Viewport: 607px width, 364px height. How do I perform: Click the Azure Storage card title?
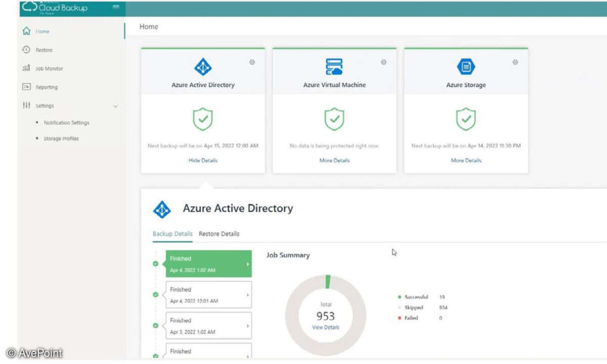pos(466,85)
